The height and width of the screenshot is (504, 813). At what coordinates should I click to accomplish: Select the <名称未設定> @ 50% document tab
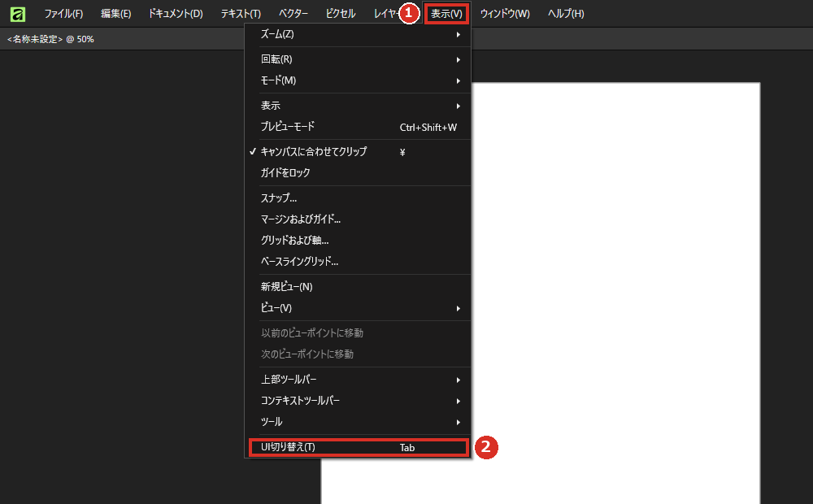(50, 39)
